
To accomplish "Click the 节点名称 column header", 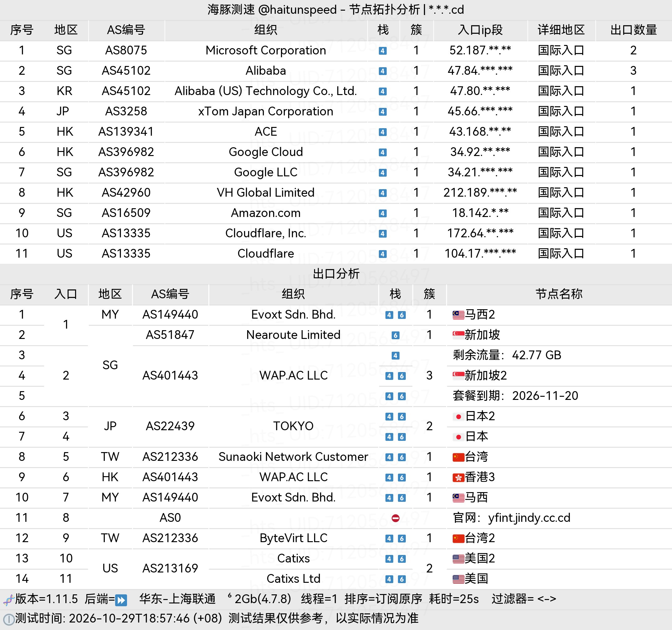I will pyautogui.click(x=559, y=294).
